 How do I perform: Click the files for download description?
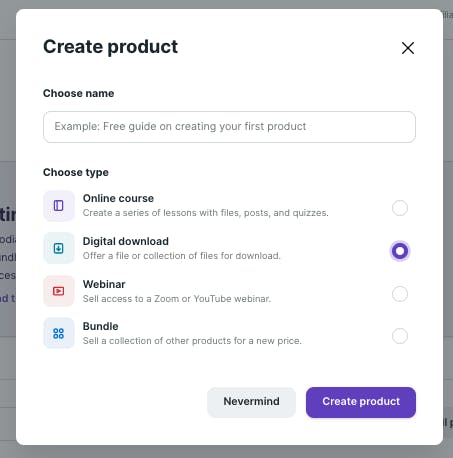pyautogui.click(x=182, y=256)
